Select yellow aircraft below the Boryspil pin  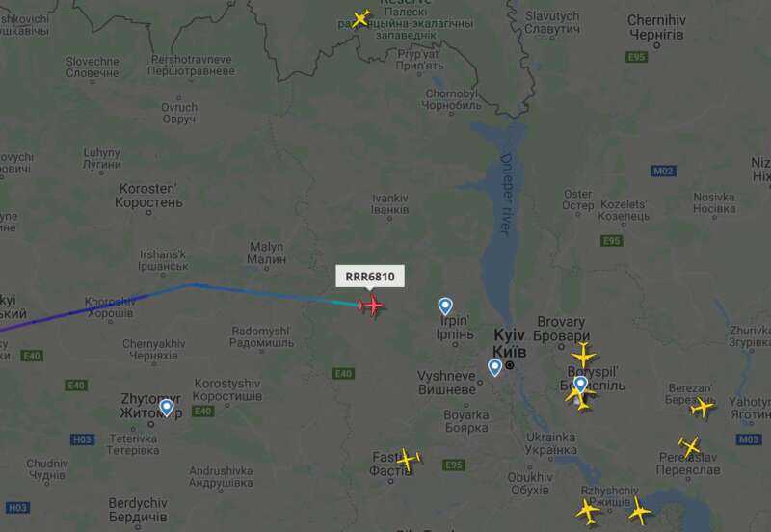[578, 399]
